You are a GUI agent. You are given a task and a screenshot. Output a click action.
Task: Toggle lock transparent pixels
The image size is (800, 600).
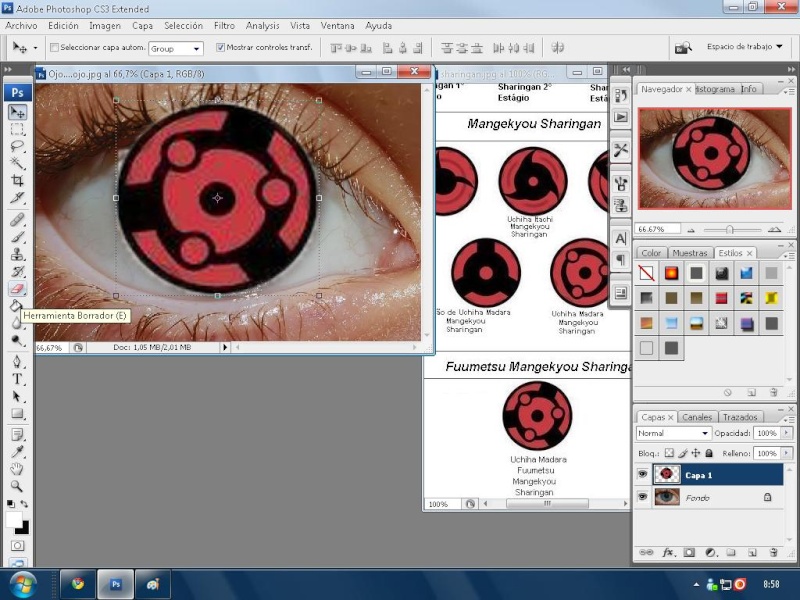tap(669, 453)
